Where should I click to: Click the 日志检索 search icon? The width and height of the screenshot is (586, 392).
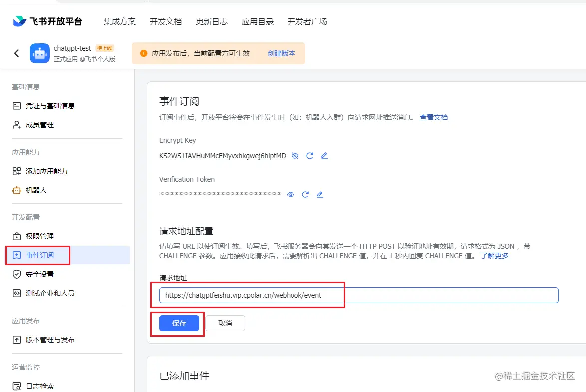tap(17, 386)
